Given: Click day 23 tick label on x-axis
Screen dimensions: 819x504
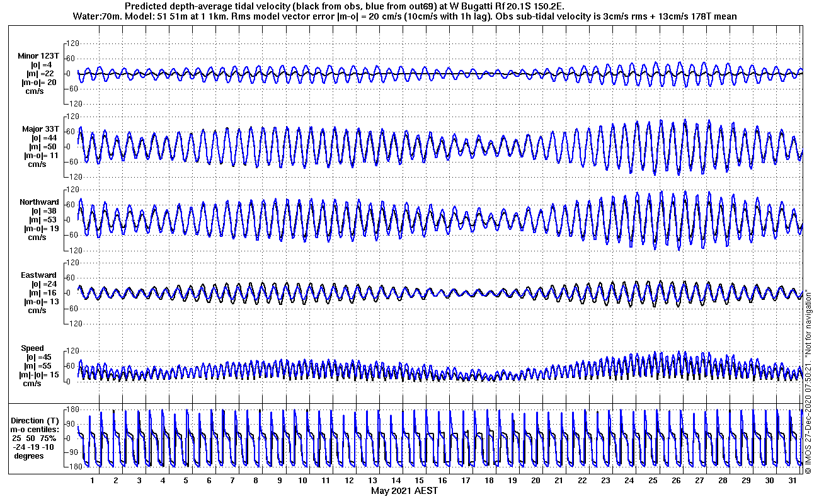Looking at the screenshot, I should tap(605, 481).
